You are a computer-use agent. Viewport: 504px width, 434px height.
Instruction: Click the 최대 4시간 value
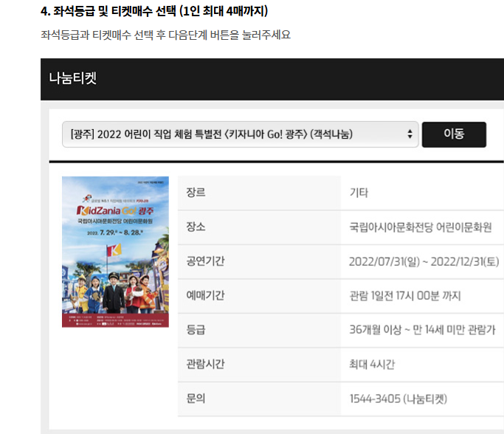click(x=372, y=365)
